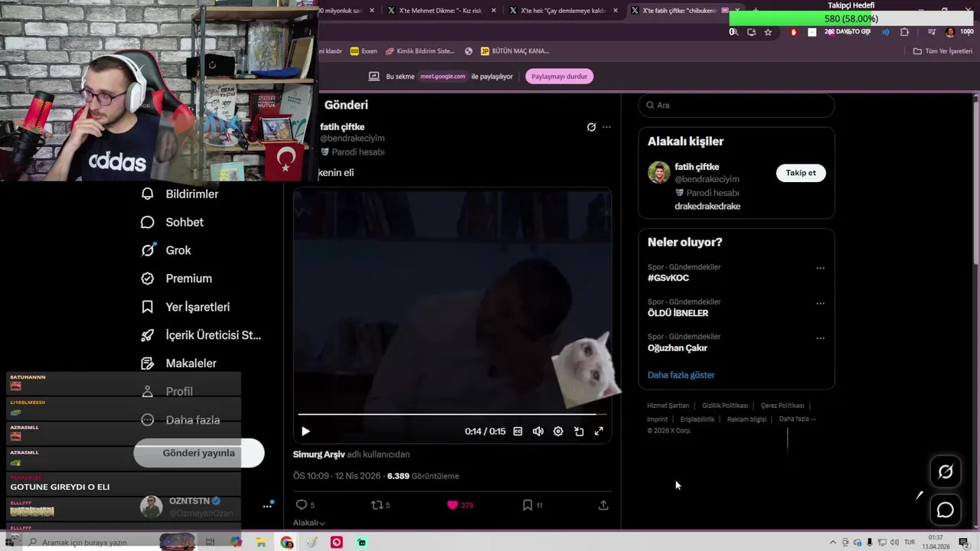Image resolution: width=980 pixels, height=551 pixels.
Task: Repost using the retweet icon
Action: coord(377,505)
